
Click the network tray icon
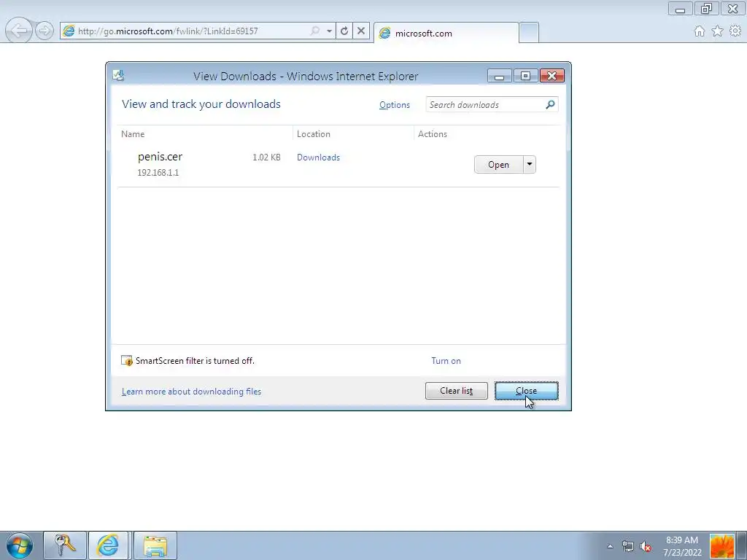click(x=628, y=546)
